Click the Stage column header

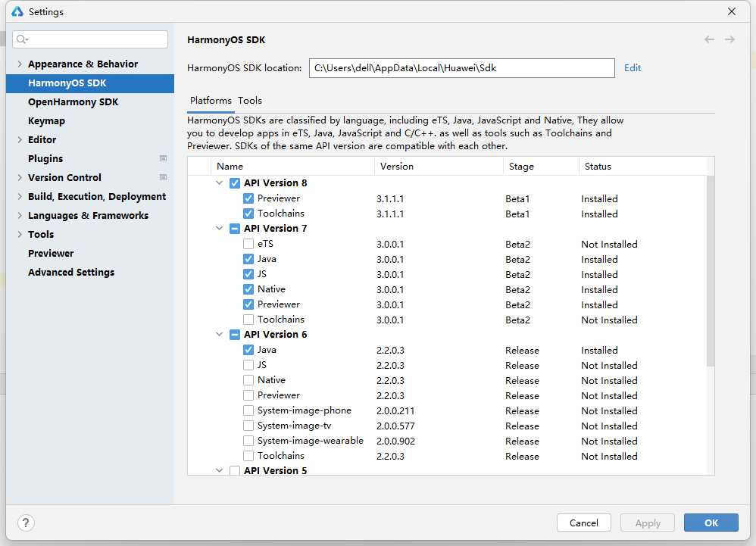[541, 167]
